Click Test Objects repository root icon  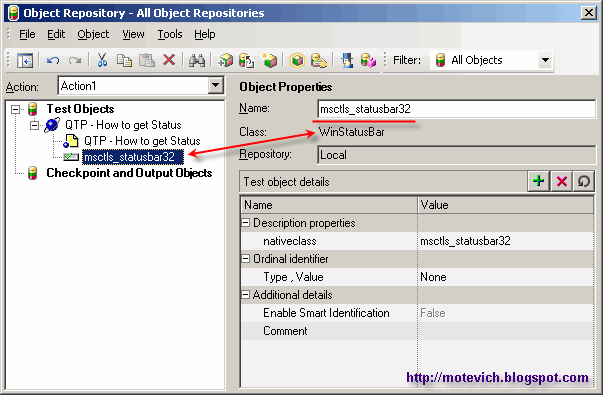[x=33, y=109]
